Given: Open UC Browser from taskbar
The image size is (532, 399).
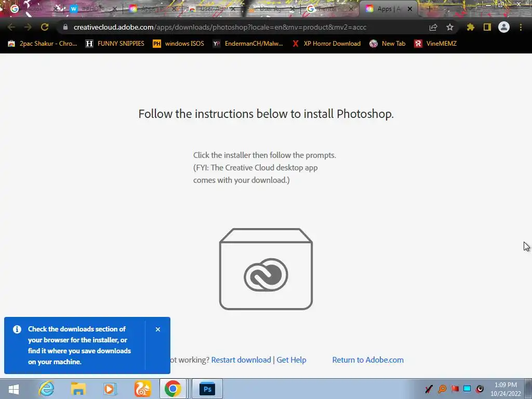Looking at the screenshot, I should point(142,389).
